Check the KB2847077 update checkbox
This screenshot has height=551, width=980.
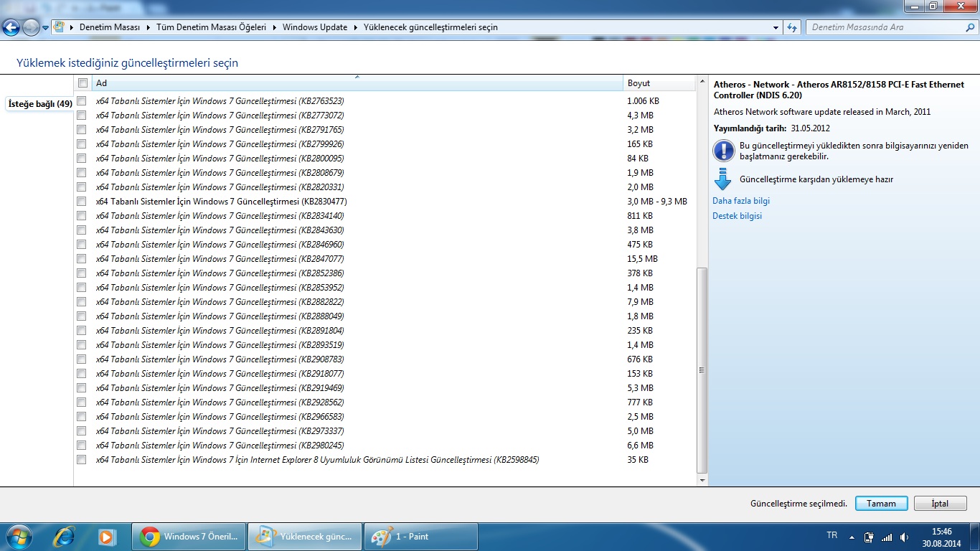[x=82, y=258]
